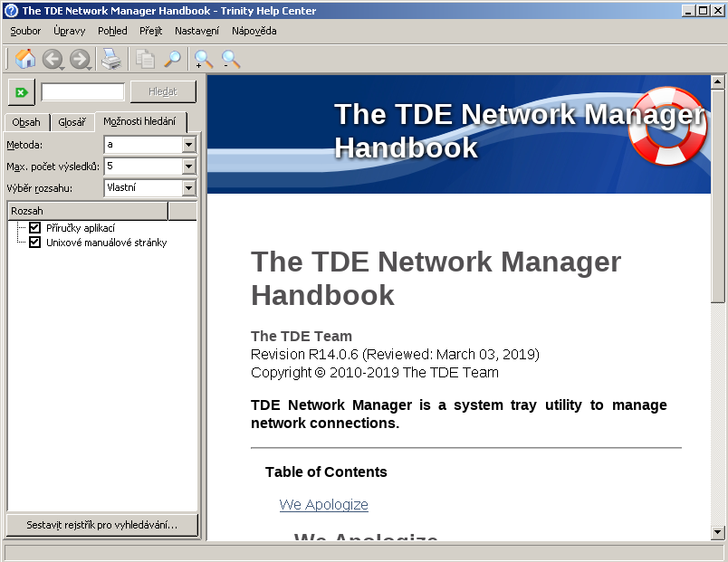Switch to the Obsah tab
The height and width of the screenshot is (562, 728).
click(26, 122)
